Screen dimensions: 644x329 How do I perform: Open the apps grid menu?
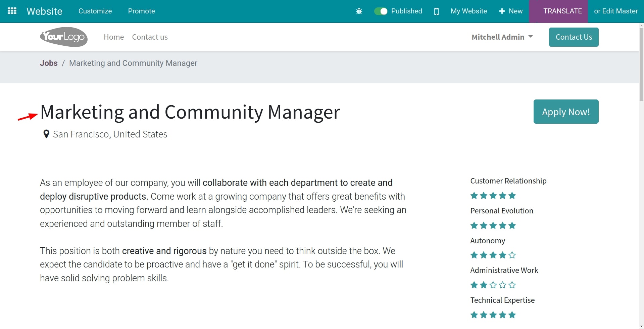tap(12, 11)
